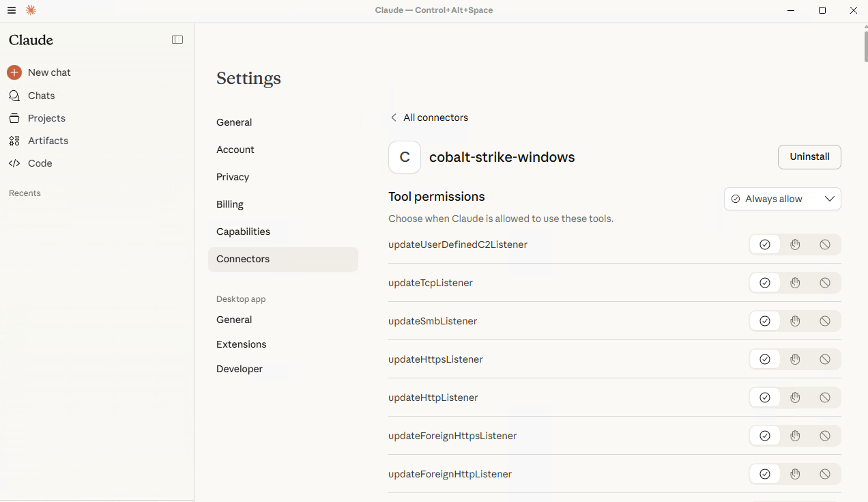
Task: Open Projects in the sidebar
Action: coord(46,118)
